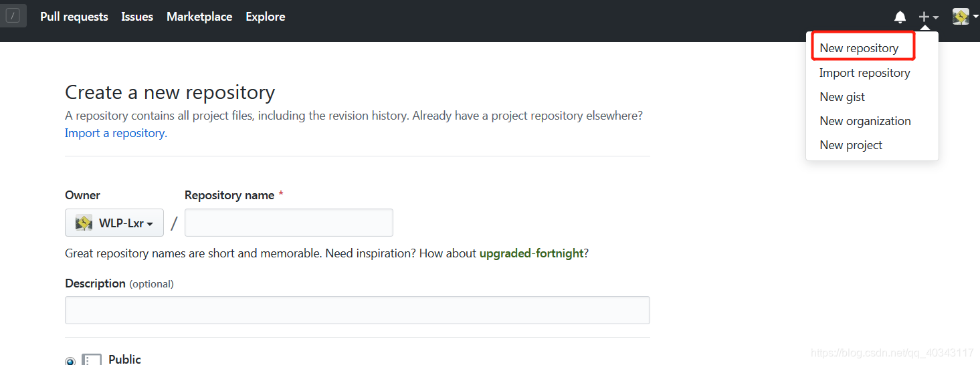Click the 'Owner' label text
The height and width of the screenshot is (365, 980).
[x=82, y=195]
